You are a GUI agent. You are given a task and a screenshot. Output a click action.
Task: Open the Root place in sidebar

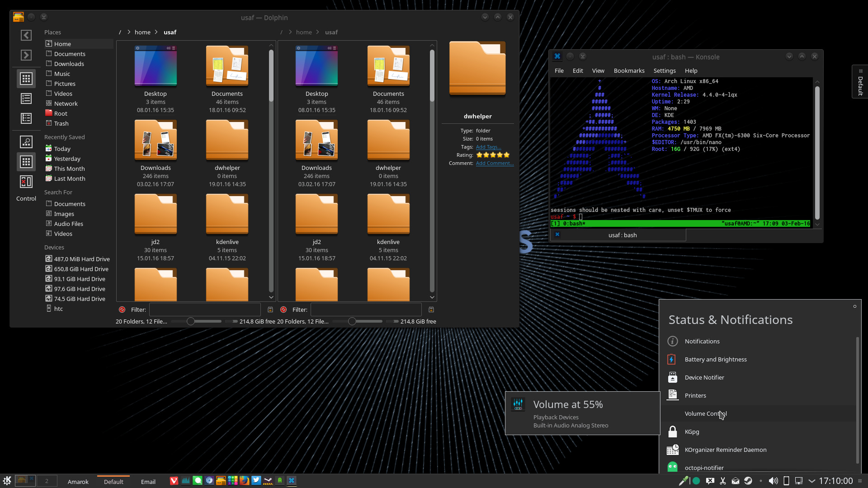point(79,113)
